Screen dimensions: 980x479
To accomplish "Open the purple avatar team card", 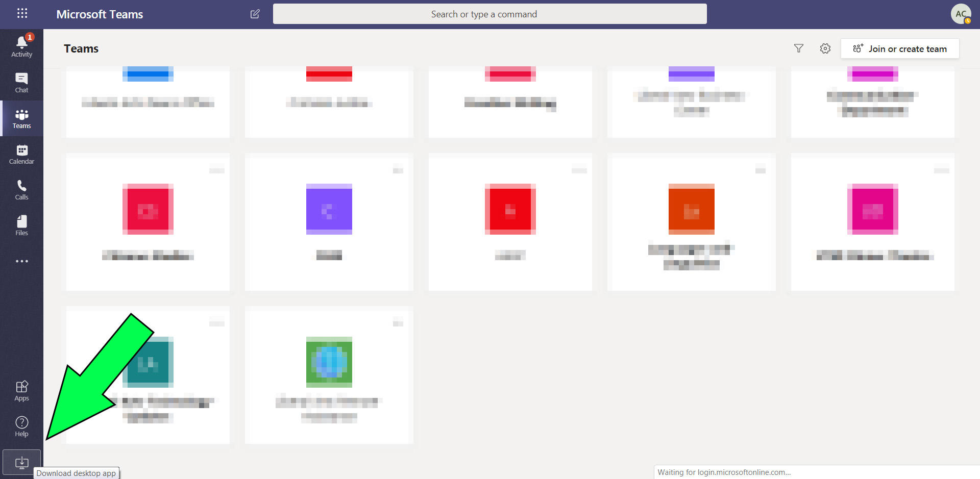I will tap(329, 222).
